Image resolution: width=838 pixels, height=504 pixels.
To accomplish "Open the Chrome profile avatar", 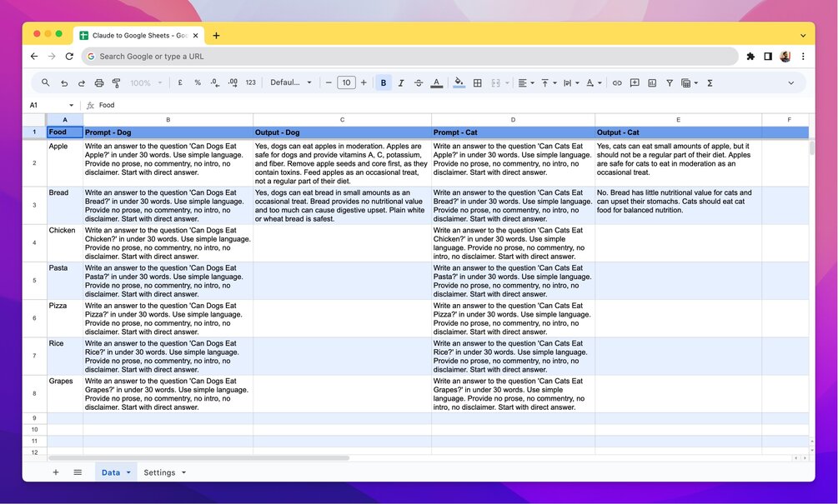I will 785,56.
